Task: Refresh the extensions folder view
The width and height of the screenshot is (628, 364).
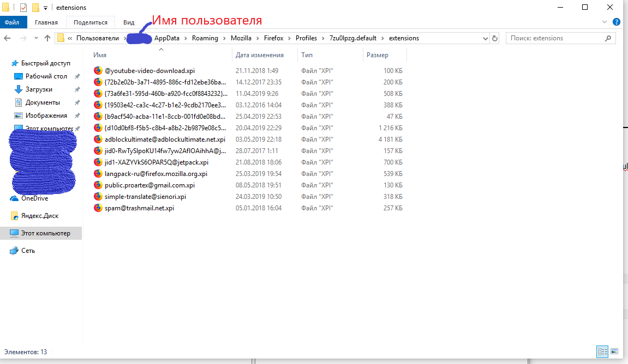Action: tap(495, 38)
